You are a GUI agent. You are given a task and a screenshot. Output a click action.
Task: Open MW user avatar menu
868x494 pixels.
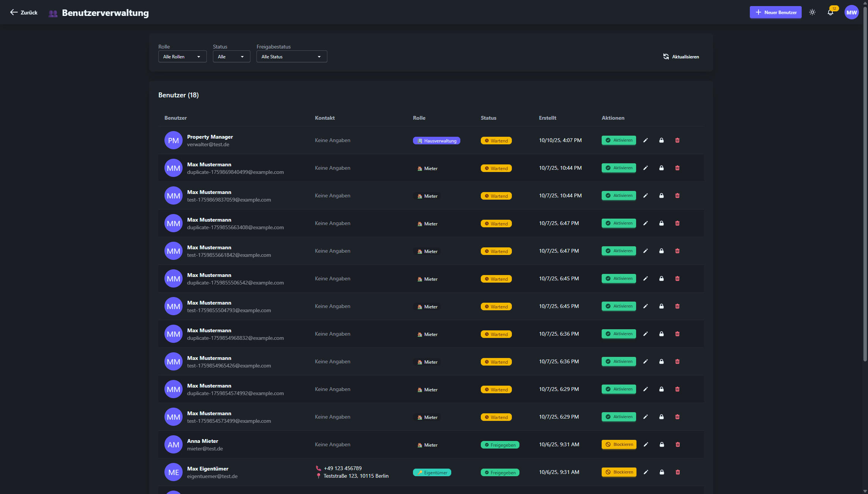[851, 13]
